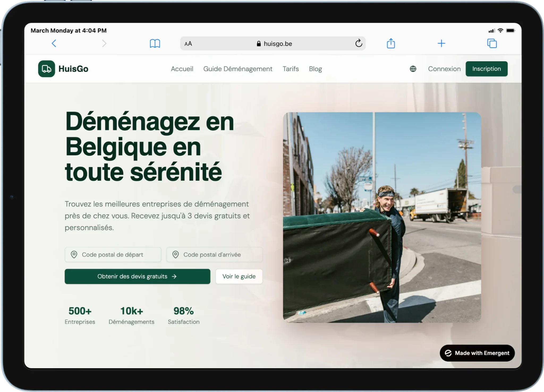
Task: Open Safari bookmarks book icon
Action: pyautogui.click(x=155, y=43)
